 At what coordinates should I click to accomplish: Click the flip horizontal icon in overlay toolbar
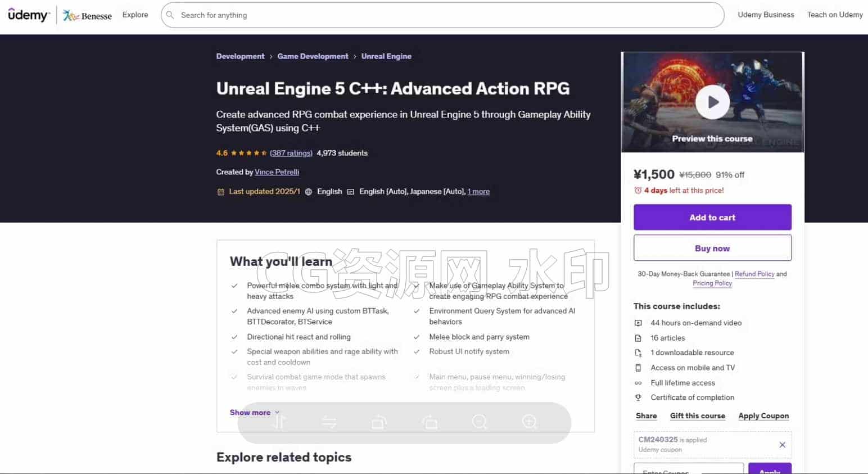329,422
